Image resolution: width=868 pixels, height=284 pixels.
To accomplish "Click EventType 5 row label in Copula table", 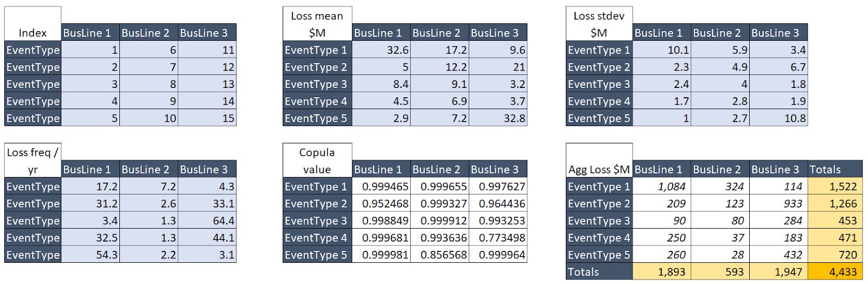I will (x=317, y=255).
